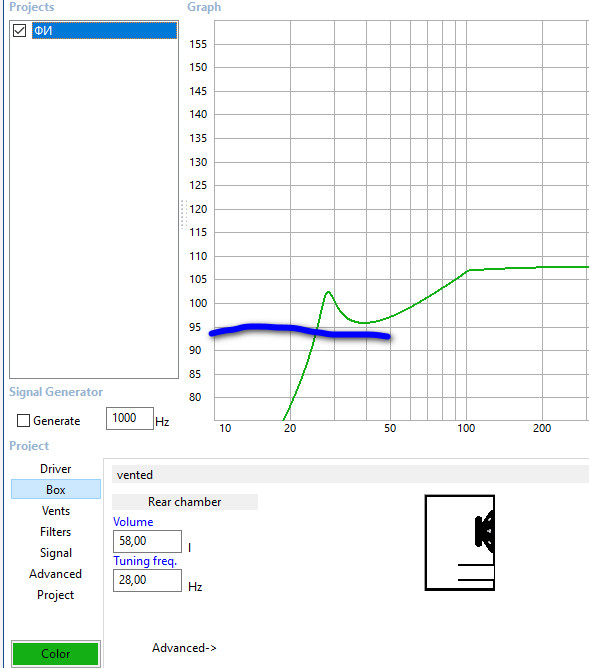Image resolution: width=589 pixels, height=668 pixels.
Task: Click the green response curve peak
Action: (x=328, y=292)
